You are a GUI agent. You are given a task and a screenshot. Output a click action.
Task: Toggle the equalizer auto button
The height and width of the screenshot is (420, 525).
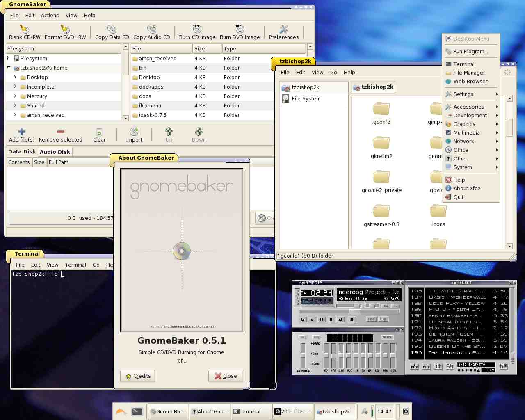click(x=316, y=337)
